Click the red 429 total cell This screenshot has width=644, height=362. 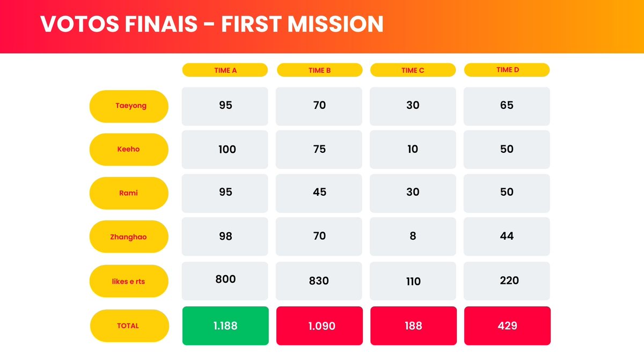point(507,326)
